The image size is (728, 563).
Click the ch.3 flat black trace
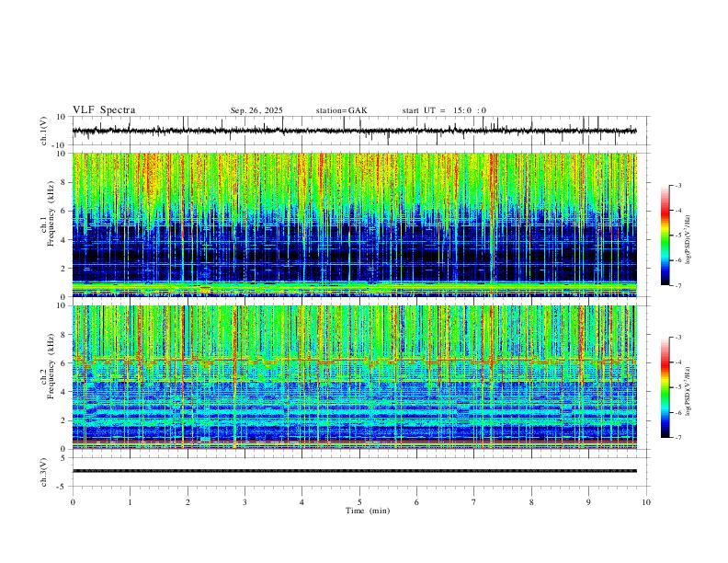[x=355, y=471]
